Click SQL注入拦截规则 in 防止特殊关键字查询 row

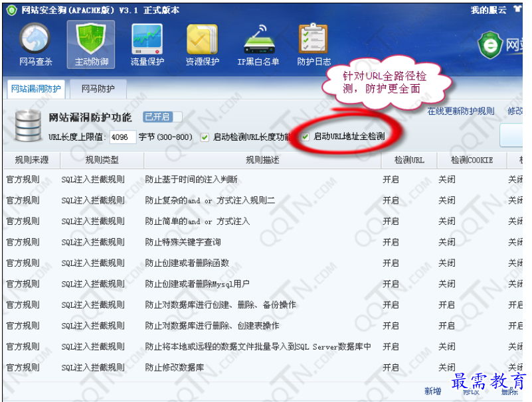click(x=93, y=242)
